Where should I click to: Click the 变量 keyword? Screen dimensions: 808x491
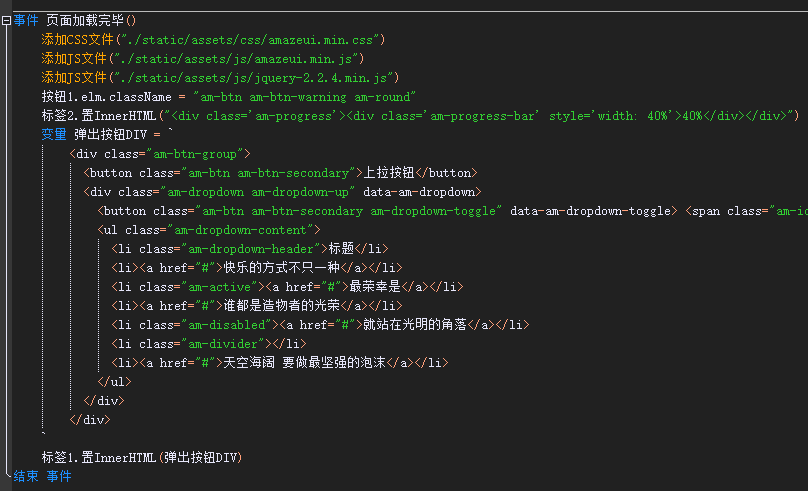[54, 135]
